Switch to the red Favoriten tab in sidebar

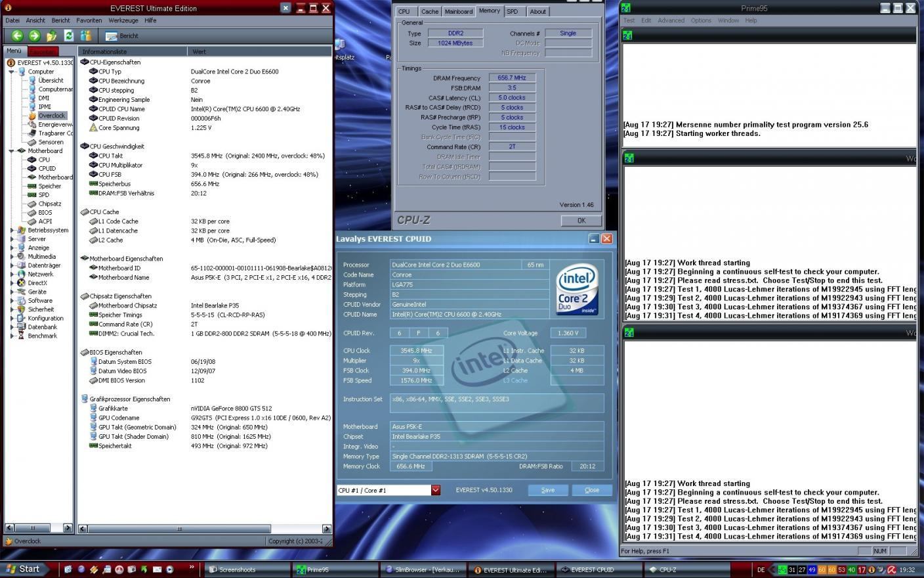[43, 51]
